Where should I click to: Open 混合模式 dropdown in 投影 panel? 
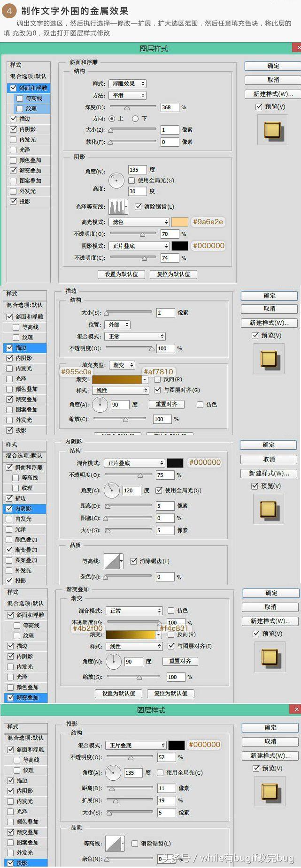point(136,745)
